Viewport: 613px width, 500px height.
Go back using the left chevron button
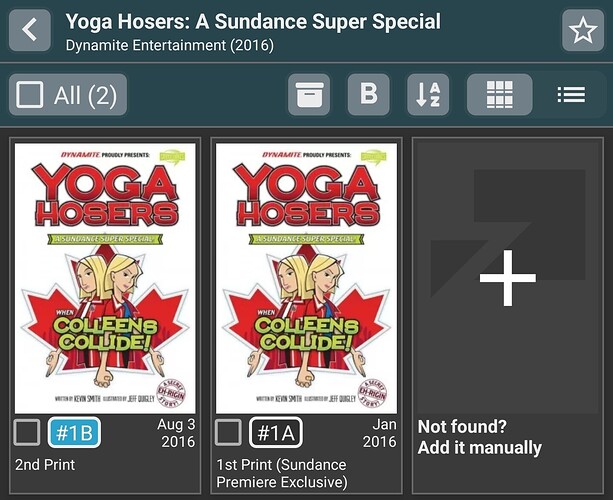click(30, 30)
